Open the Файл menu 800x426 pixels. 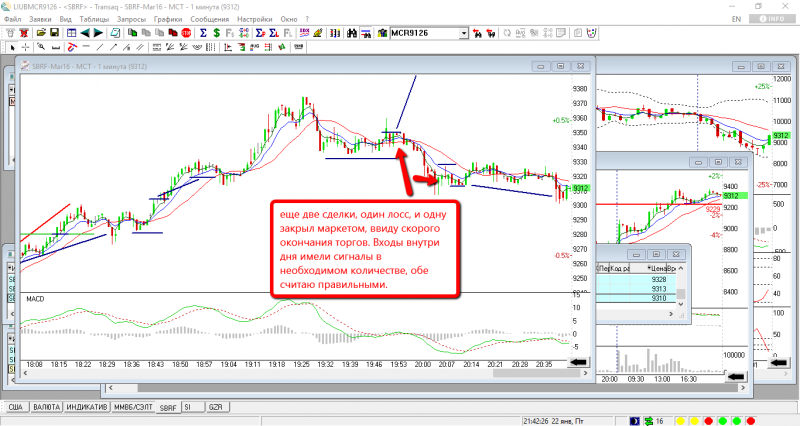click(13, 19)
